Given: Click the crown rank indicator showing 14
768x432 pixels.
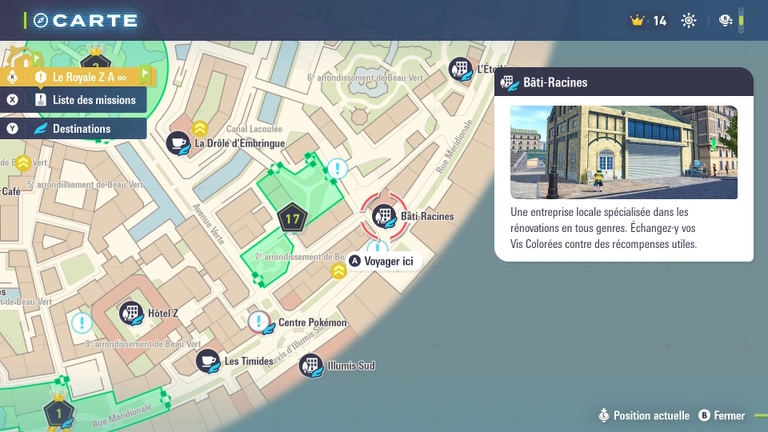Looking at the screenshot, I should (x=648, y=20).
